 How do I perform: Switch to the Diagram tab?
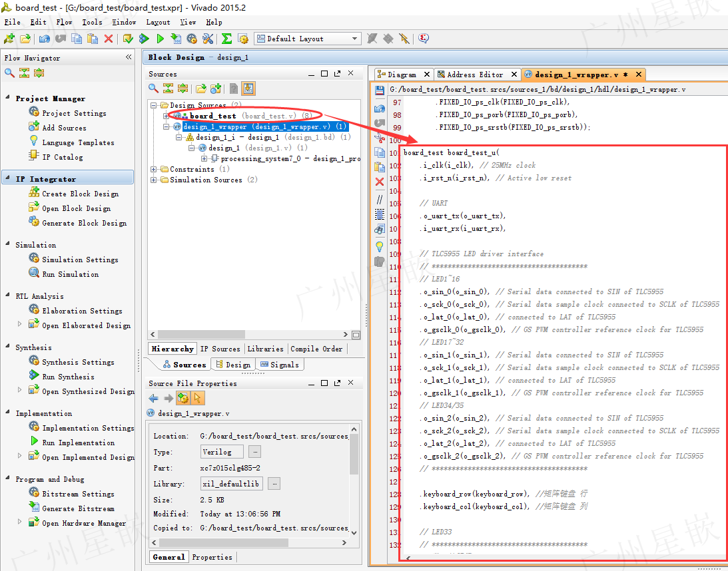click(x=402, y=75)
